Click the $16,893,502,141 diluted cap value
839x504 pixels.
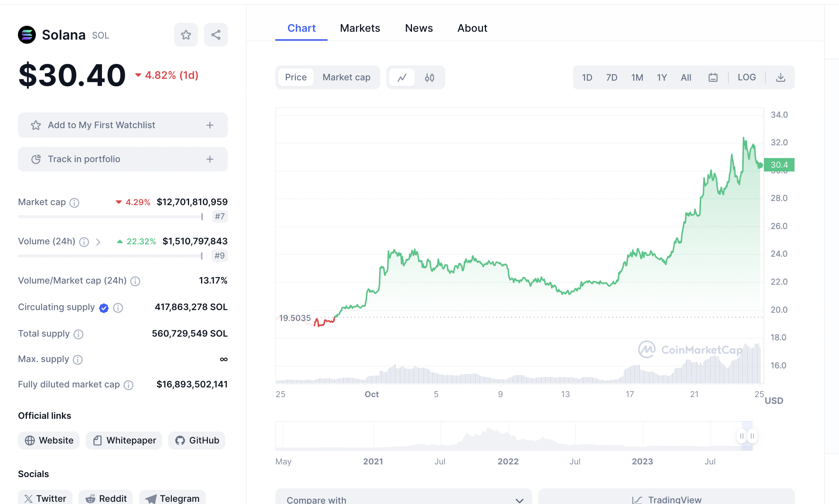pyautogui.click(x=192, y=384)
